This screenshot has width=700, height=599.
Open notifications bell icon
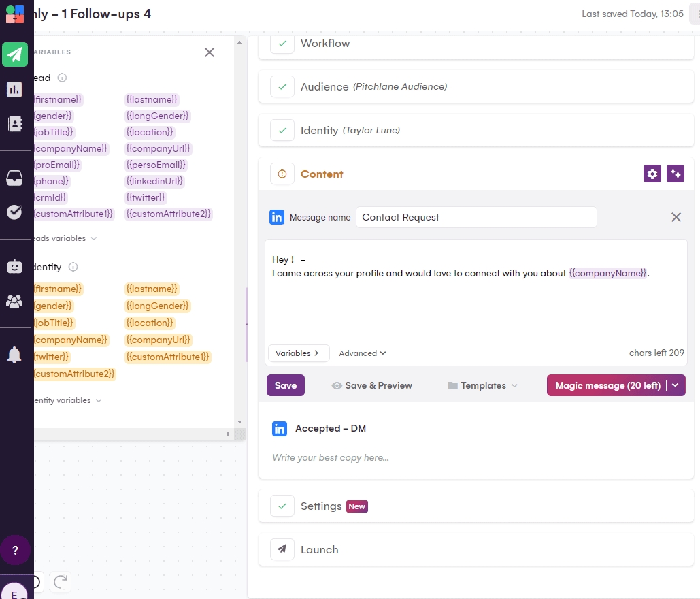click(x=14, y=355)
